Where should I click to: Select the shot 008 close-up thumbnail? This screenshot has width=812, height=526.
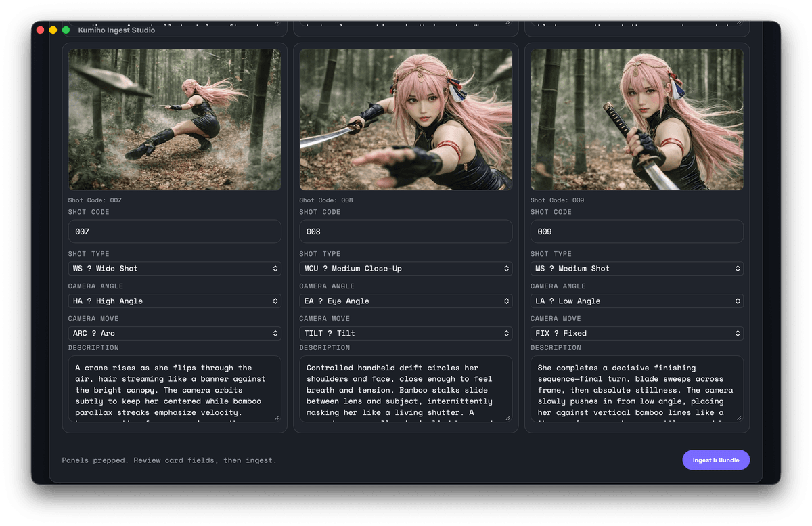pos(405,120)
